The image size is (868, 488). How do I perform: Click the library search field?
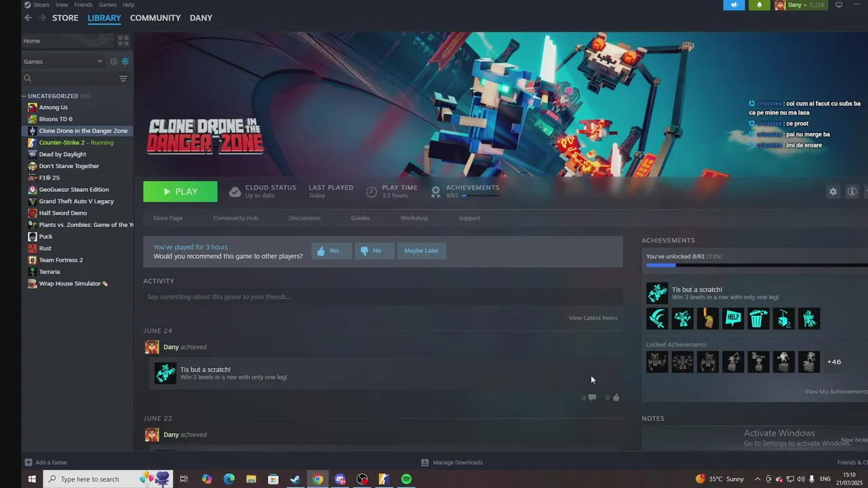point(71,79)
